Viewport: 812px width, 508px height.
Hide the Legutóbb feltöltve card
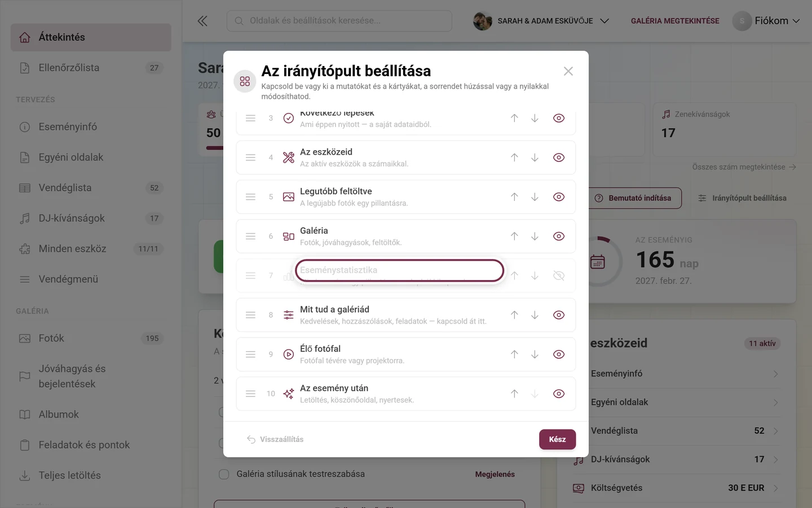559,197
